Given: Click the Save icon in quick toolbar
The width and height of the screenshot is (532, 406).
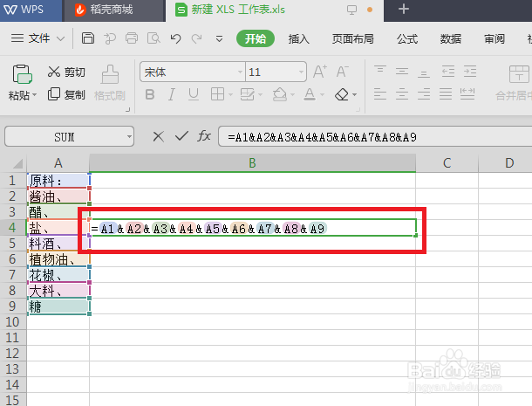Looking at the screenshot, I should pyautogui.click(x=87, y=38).
